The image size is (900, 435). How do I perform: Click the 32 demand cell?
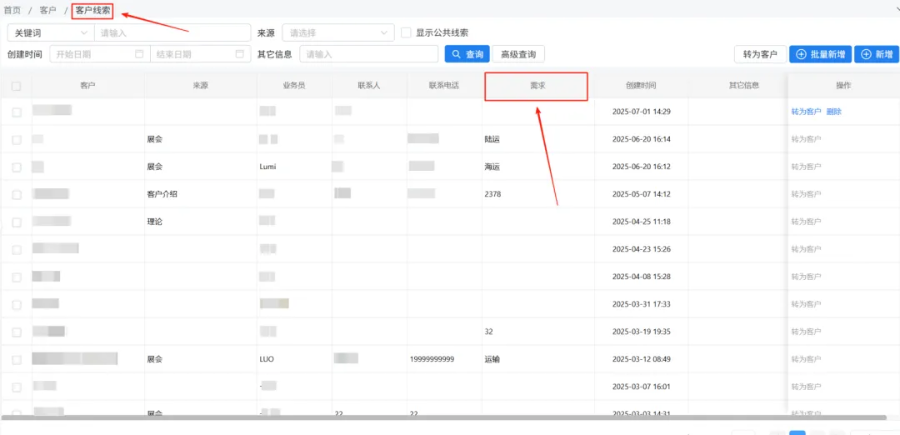pos(488,332)
